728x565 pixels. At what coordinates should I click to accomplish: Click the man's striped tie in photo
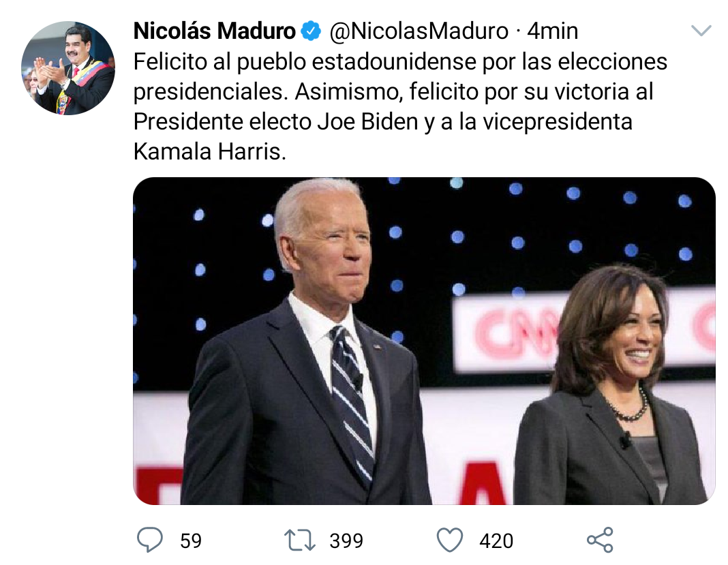coord(352,402)
